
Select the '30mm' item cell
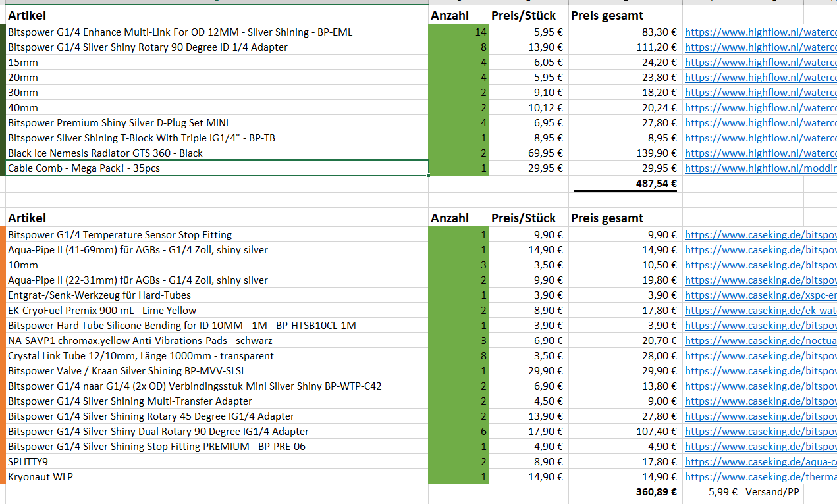[217, 92]
